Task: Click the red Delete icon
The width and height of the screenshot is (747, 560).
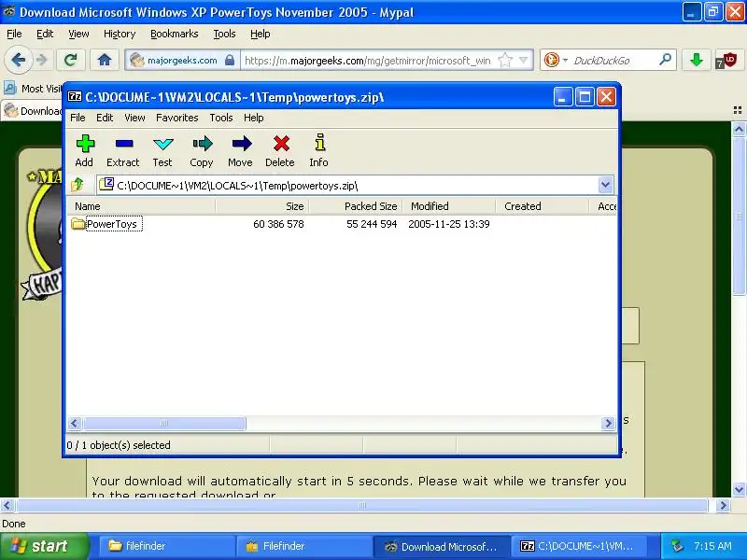Action: [280, 150]
